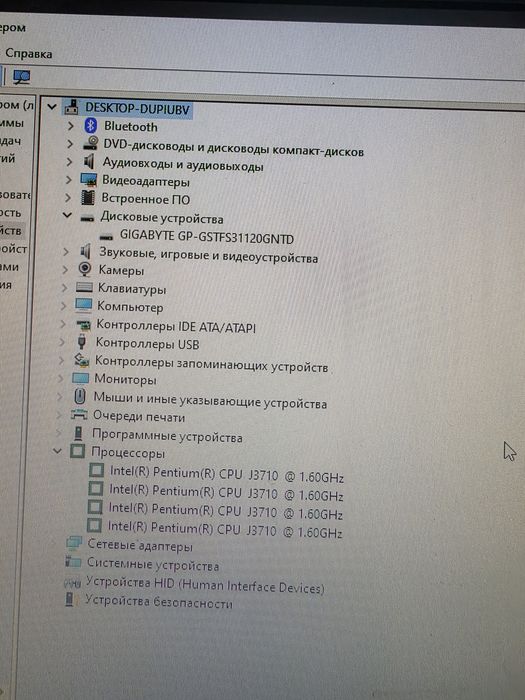Screen dimensions: 525x700
Task: Open the Справка menu
Action: tap(29, 54)
